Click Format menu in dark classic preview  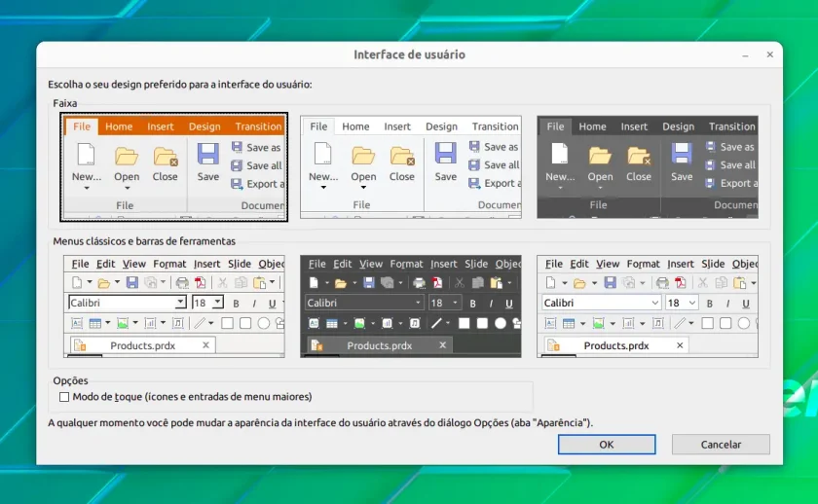[x=406, y=265]
